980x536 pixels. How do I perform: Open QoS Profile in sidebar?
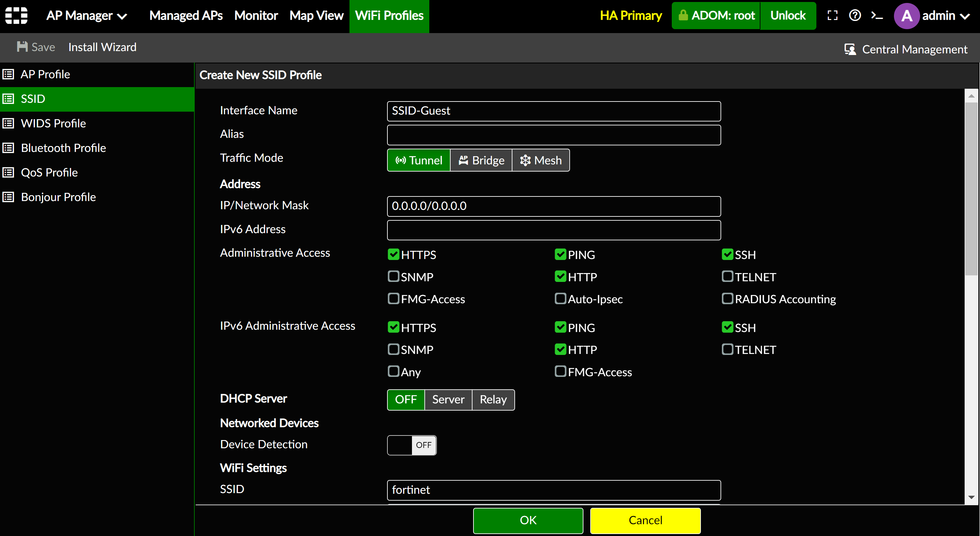(x=97, y=173)
